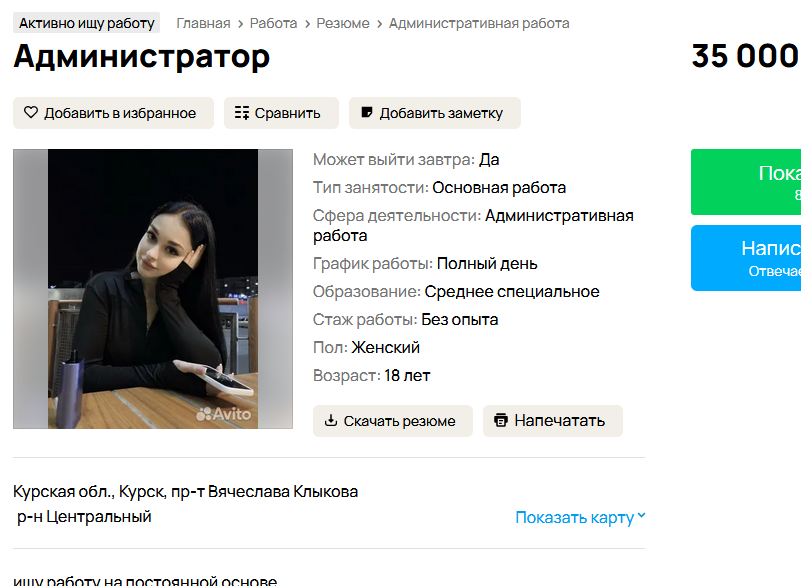
Task: Open Административная работа breadcrumb category
Action: tap(479, 24)
